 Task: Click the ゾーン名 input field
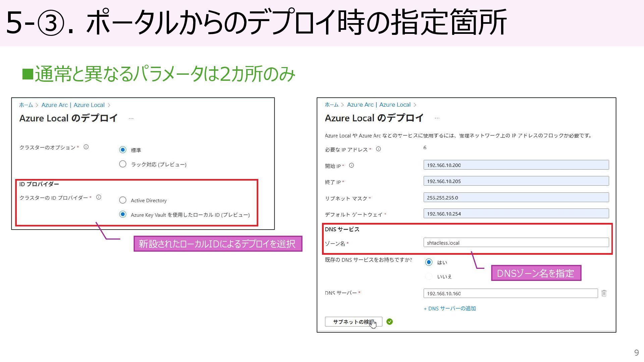pos(516,243)
